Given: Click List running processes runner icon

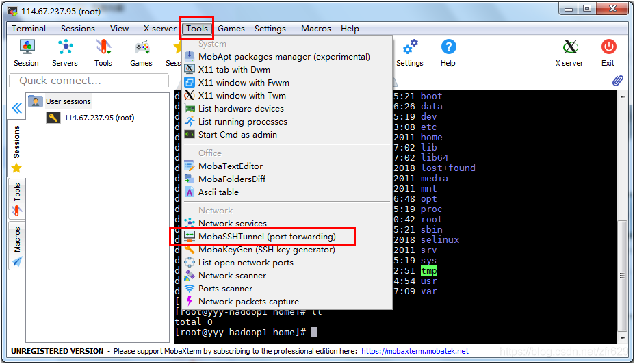Looking at the screenshot, I should click(190, 121).
